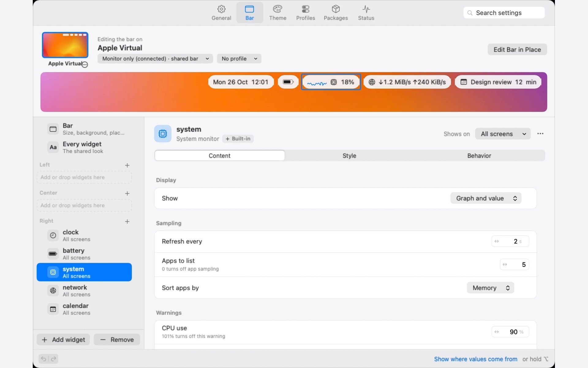Select the battery widget in sidebar
The height and width of the screenshot is (368, 588).
pos(84,254)
